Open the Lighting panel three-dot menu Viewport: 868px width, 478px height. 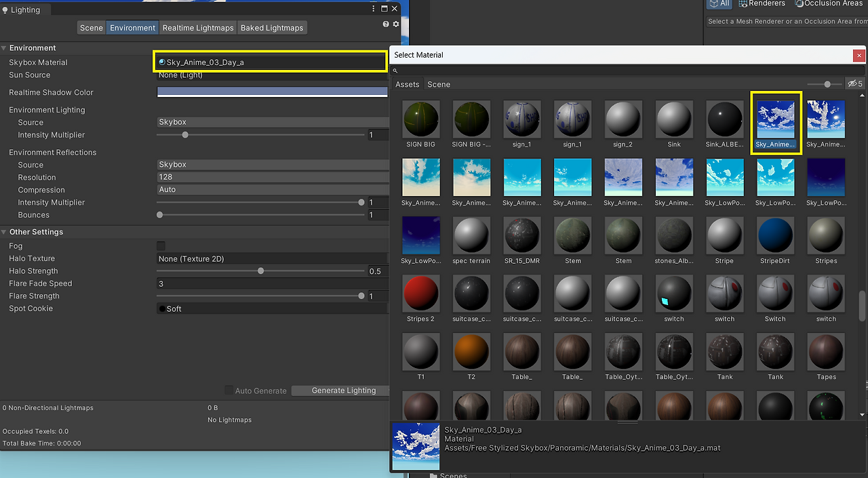pos(373,9)
